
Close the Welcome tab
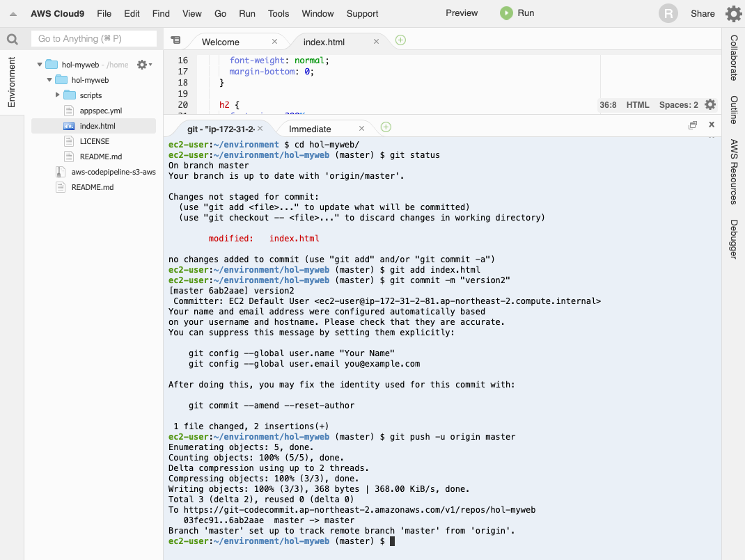tap(274, 42)
